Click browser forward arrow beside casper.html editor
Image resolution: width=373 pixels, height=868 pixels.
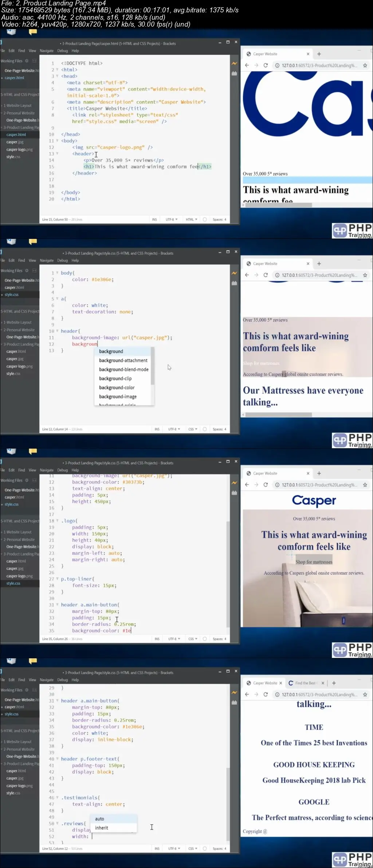[256, 66]
